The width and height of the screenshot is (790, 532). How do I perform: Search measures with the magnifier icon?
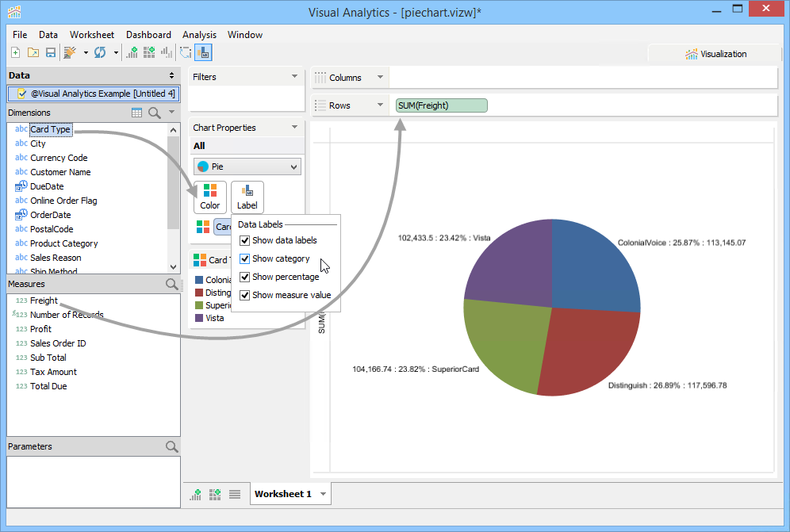pyautogui.click(x=172, y=284)
